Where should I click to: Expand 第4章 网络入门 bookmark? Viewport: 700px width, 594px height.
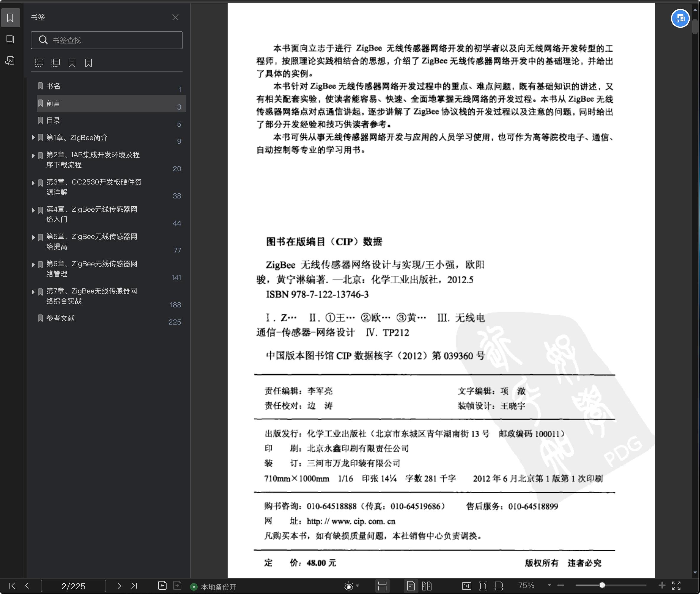33,210
